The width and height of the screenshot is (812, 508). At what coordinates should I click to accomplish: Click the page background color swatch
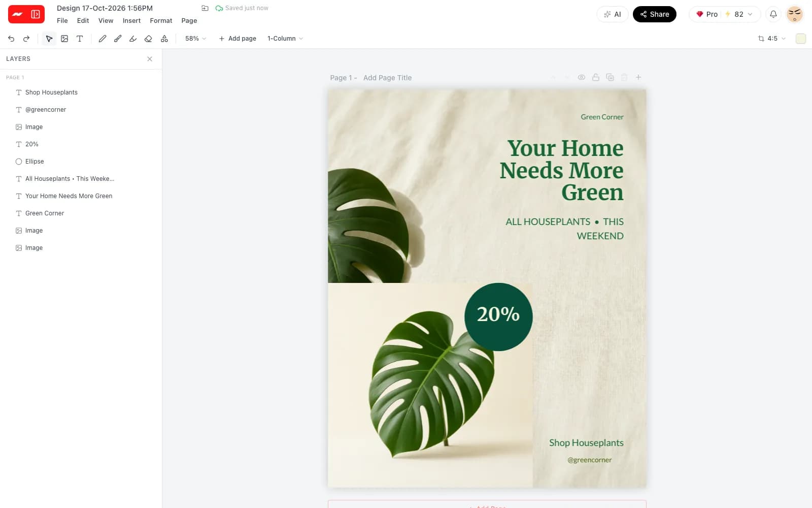click(801, 39)
